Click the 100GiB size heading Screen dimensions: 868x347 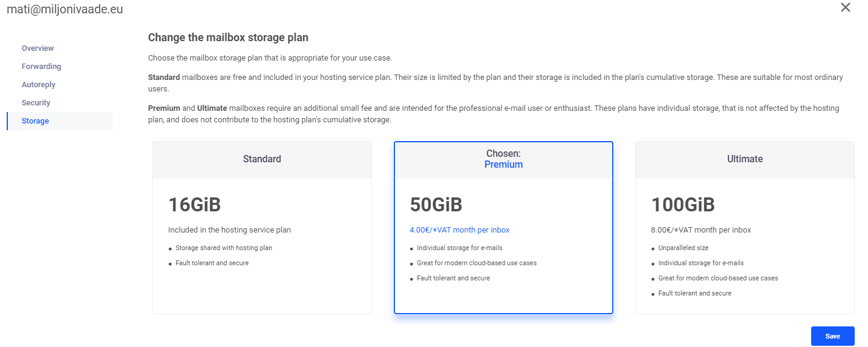tap(683, 205)
